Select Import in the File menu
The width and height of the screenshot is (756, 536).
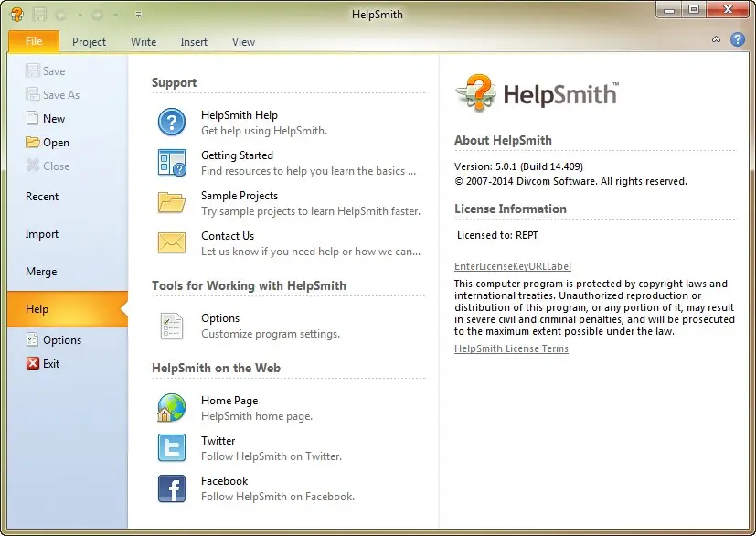[x=68, y=234]
